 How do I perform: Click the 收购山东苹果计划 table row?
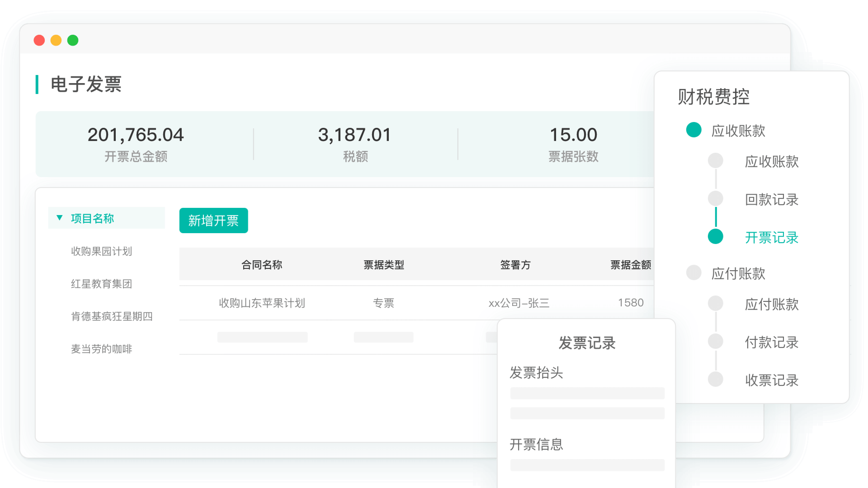(x=262, y=303)
